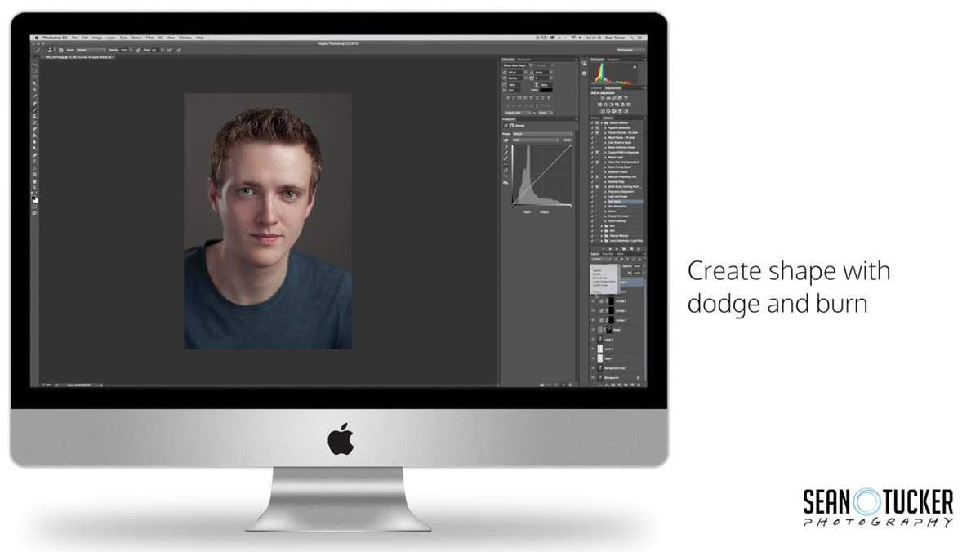This screenshot has height=552, width=980.
Task: Collapse the Default Actions folder
Action: click(602, 123)
